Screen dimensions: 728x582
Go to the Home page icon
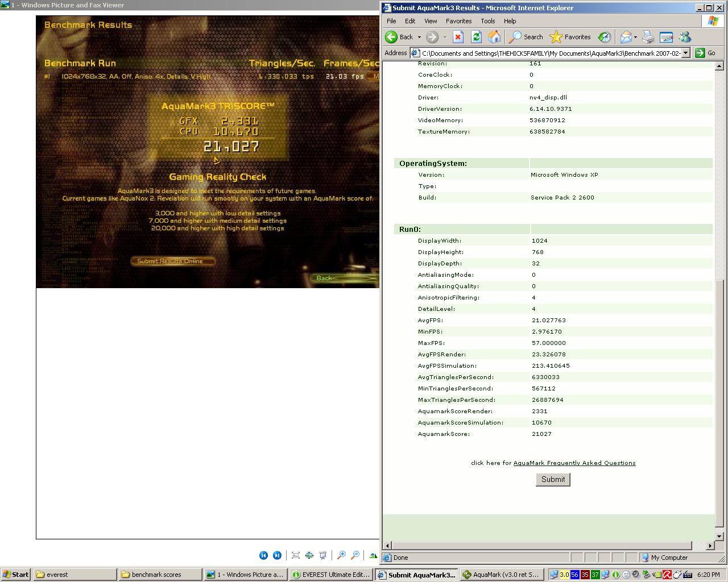pos(494,37)
